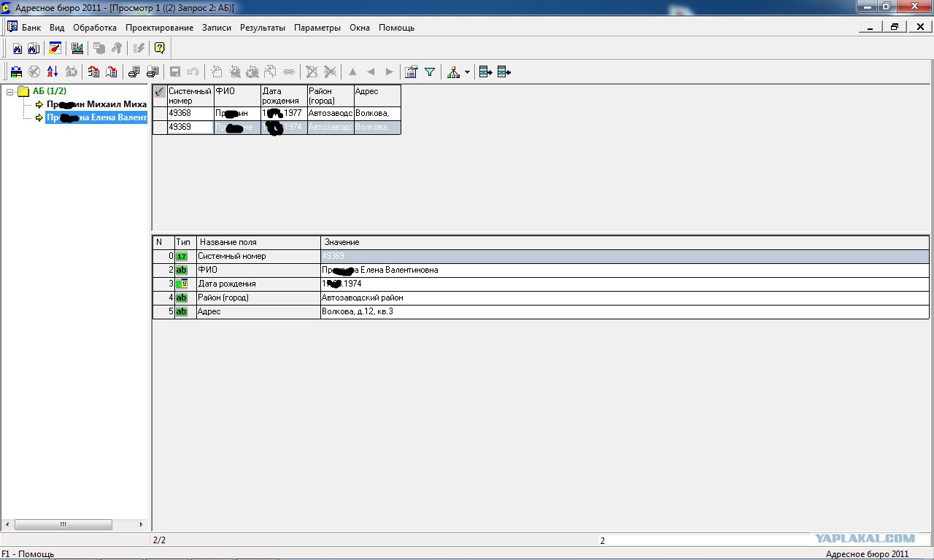Click the grayed-out speech notes icon
934x560 pixels.
(x=99, y=49)
